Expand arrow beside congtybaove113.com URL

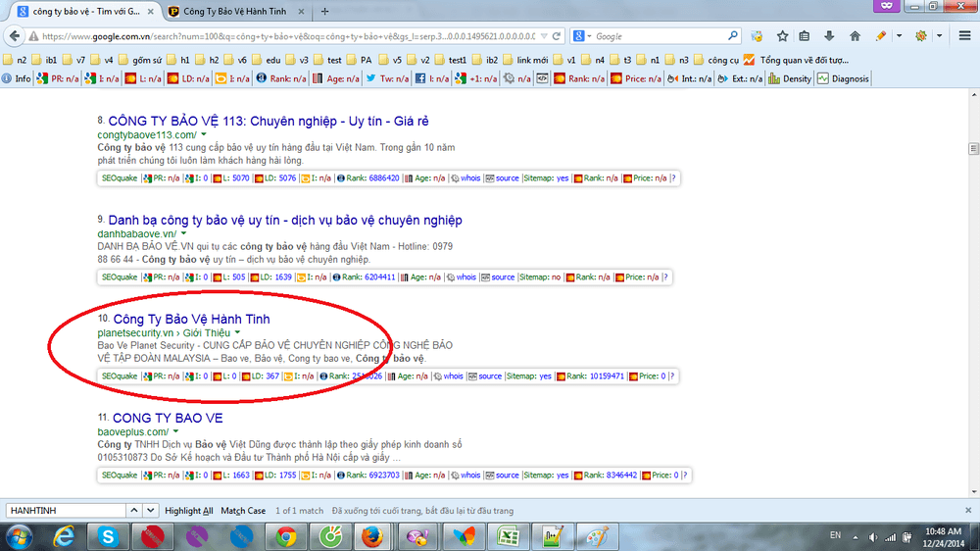coord(204,134)
